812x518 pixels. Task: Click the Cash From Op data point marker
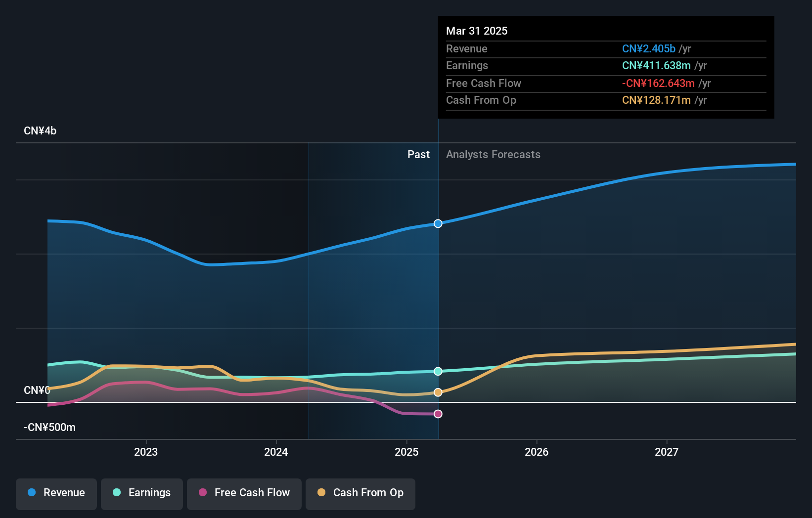pos(438,392)
